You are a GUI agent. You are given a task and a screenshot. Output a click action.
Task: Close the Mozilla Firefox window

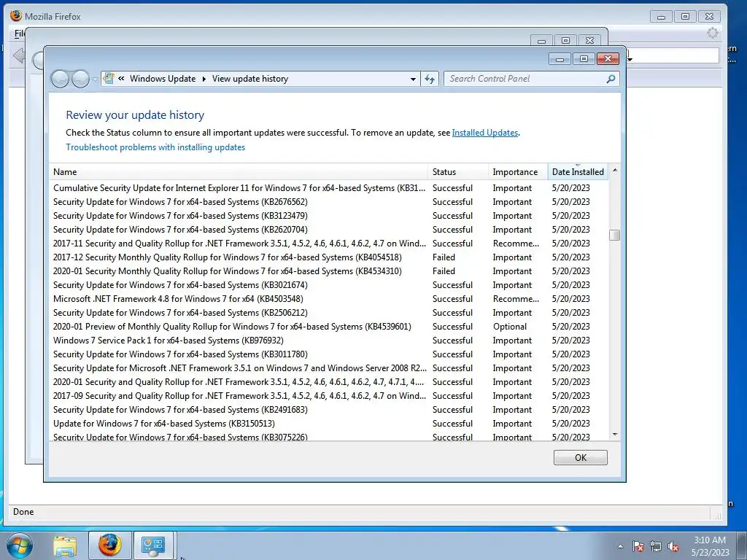pos(709,17)
